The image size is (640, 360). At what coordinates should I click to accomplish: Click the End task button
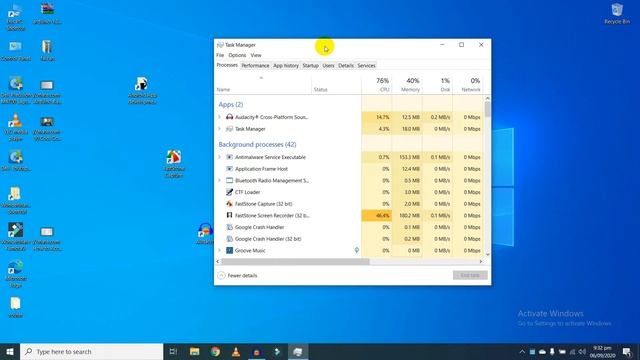(470, 276)
